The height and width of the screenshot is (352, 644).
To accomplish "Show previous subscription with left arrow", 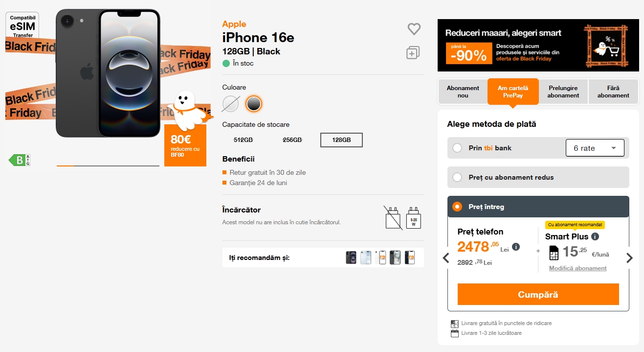I will (446, 258).
